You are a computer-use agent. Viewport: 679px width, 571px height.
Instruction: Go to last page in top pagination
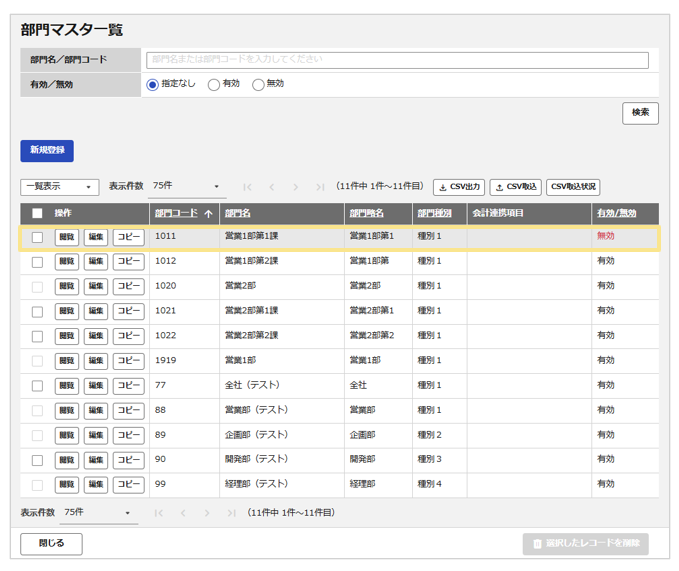click(320, 187)
